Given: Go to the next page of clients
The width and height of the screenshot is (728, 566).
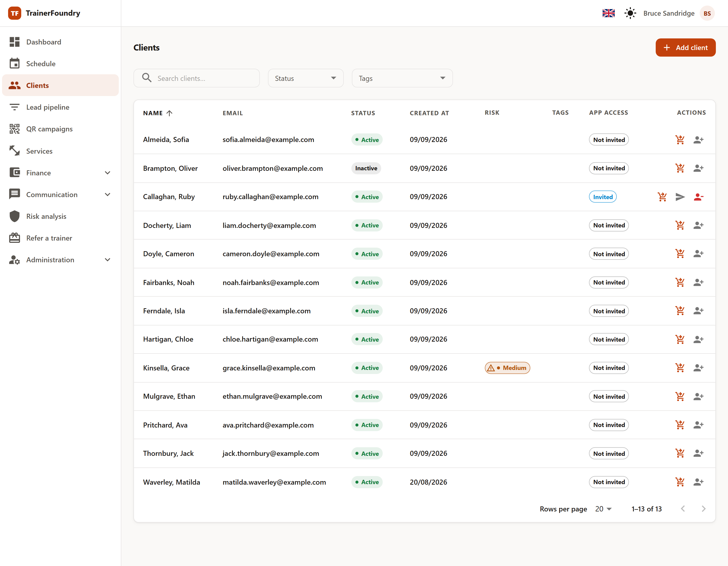Looking at the screenshot, I should 703,509.
